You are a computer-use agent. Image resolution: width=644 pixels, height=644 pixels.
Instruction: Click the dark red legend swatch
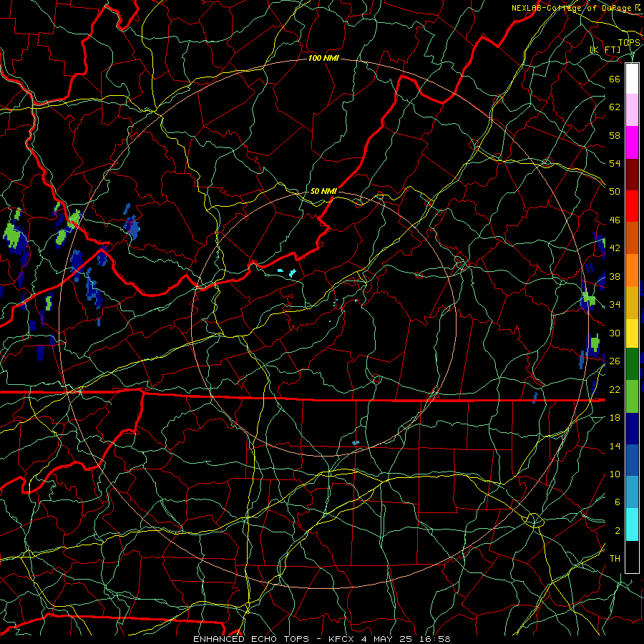pyautogui.click(x=632, y=175)
